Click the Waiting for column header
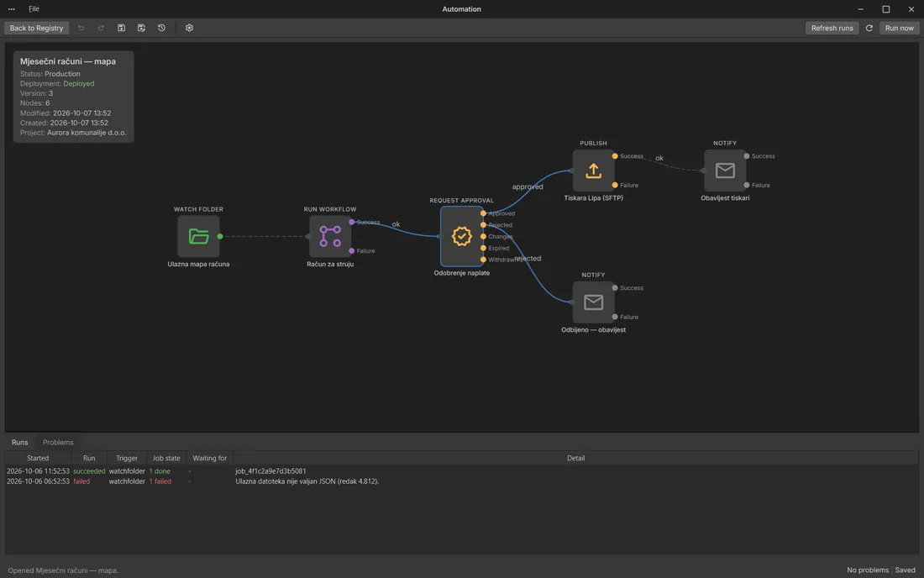924x578 pixels. 210,458
